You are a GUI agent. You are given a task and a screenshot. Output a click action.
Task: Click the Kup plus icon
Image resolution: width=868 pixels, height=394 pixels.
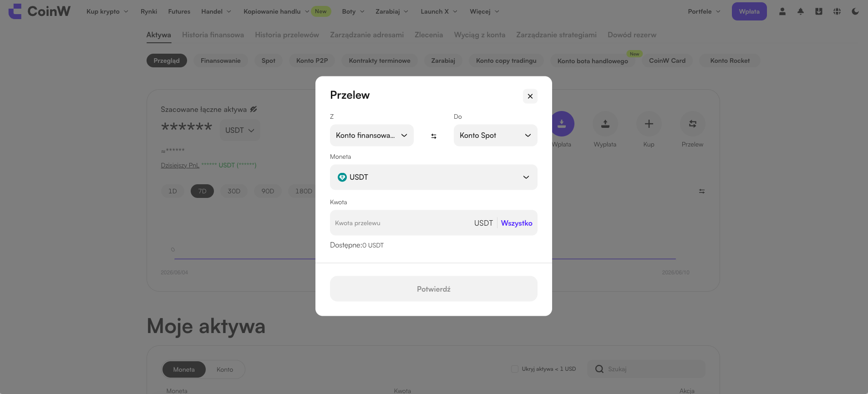[649, 124]
